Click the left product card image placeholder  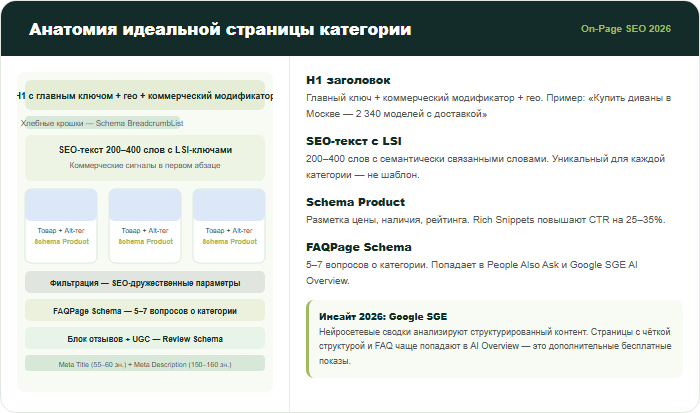(61, 205)
